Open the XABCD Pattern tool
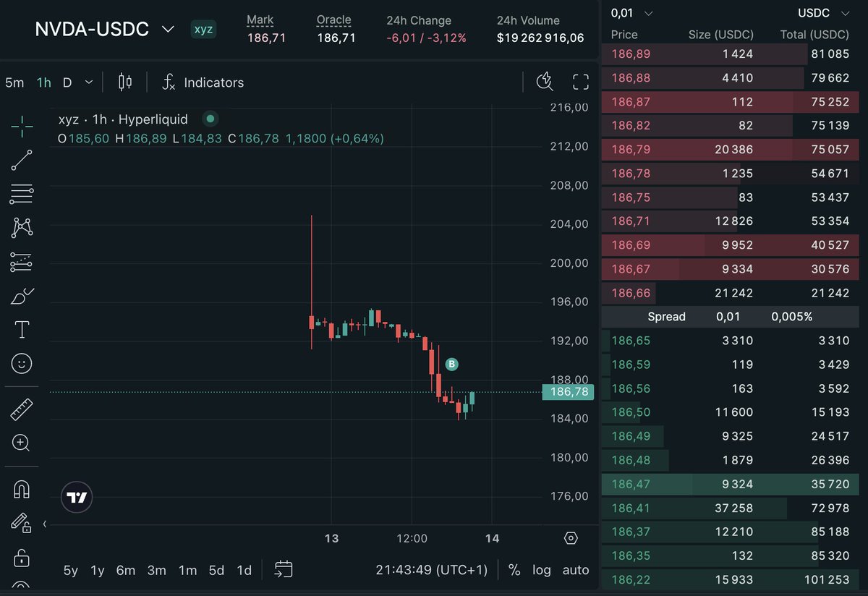The width and height of the screenshot is (868, 596). 20,228
